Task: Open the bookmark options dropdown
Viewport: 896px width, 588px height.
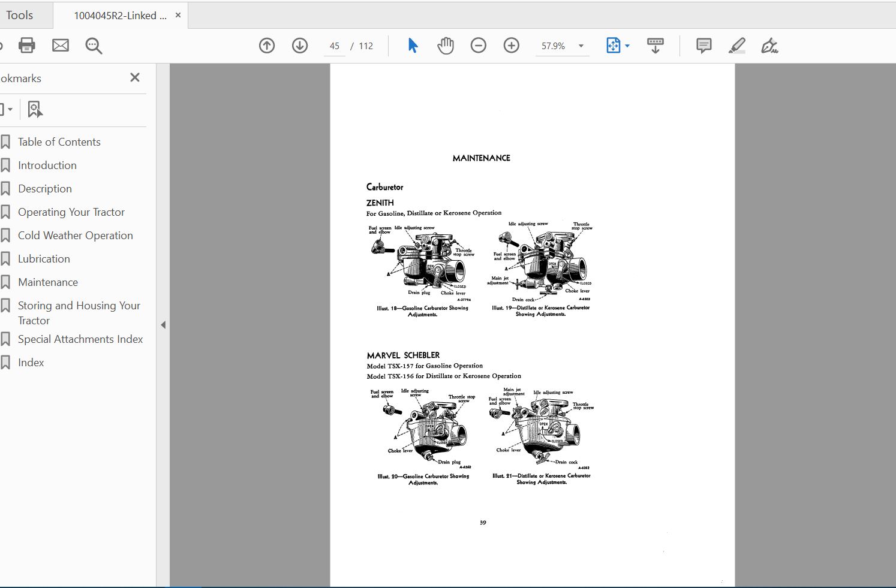Action: [8, 108]
